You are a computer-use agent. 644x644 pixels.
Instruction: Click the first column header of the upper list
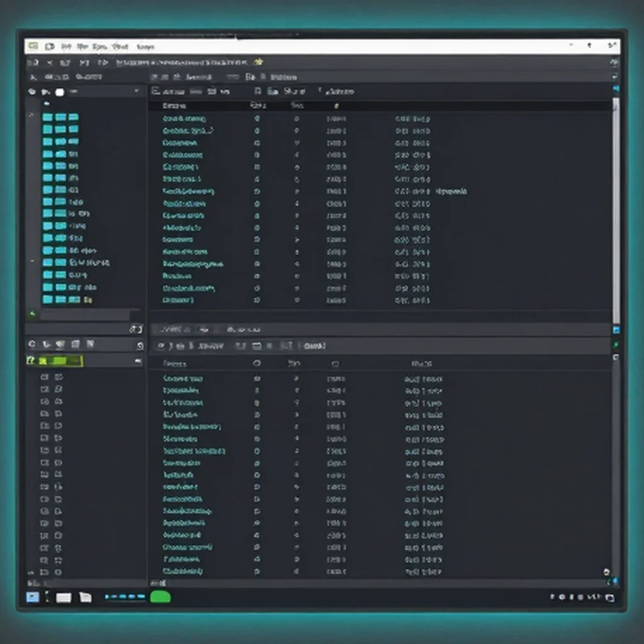[x=174, y=106]
